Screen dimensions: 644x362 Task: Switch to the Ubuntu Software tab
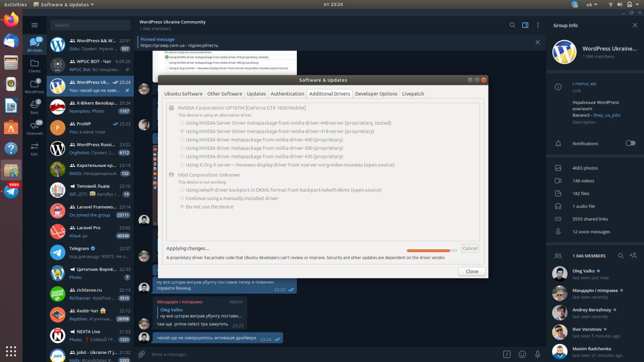(183, 94)
